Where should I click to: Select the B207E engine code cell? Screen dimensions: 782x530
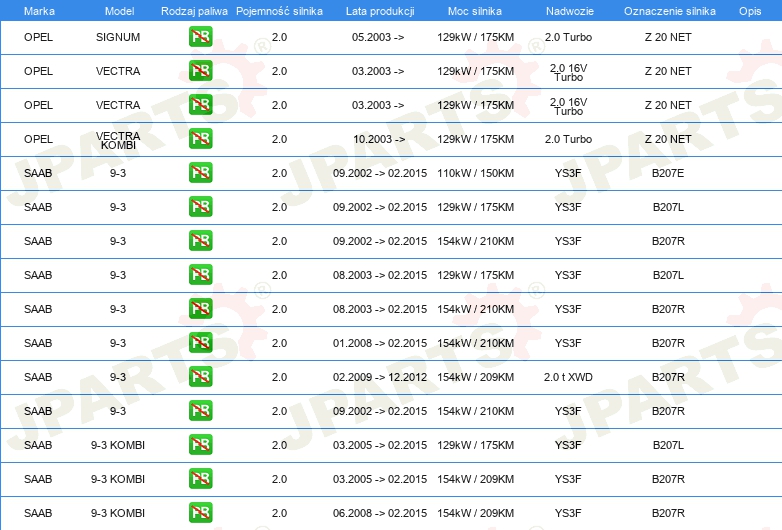[668, 173]
